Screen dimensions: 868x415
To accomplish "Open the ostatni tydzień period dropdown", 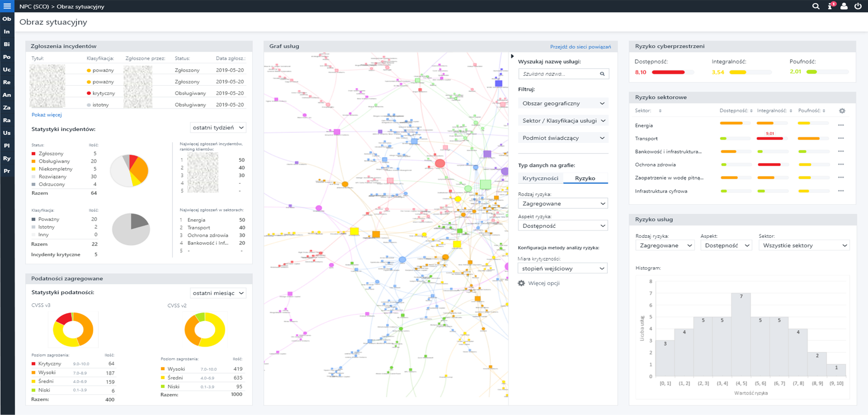I will coord(218,128).
